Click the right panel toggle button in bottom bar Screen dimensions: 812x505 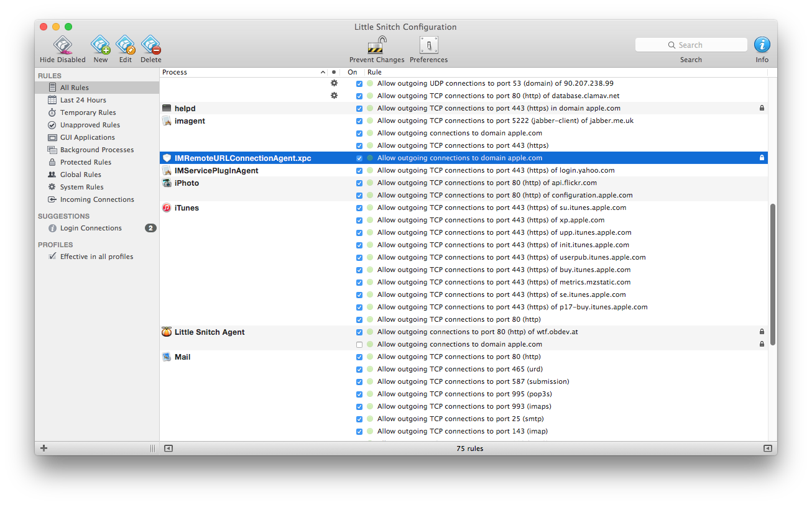tap(768, 448)
